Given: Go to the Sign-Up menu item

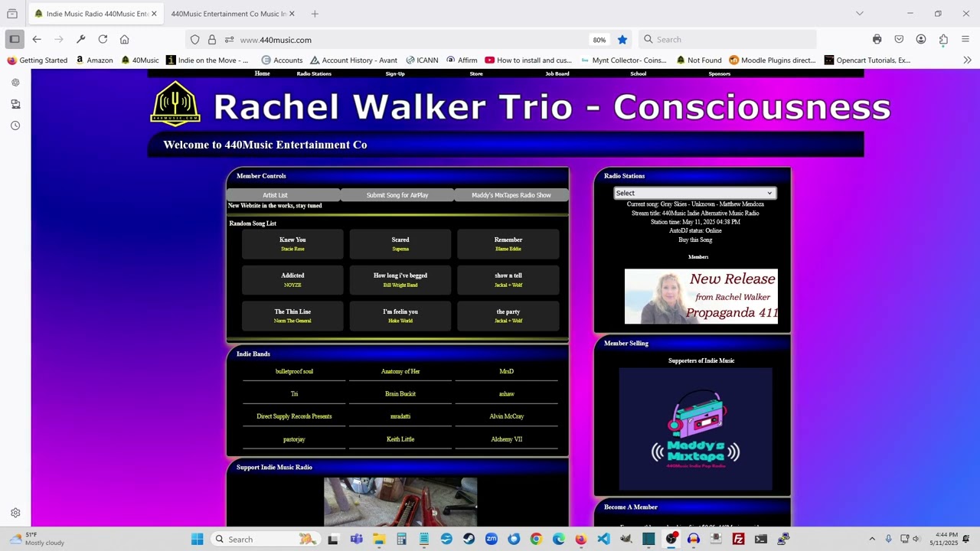Looking at the screenshot, I should click(x=395, y=73).
